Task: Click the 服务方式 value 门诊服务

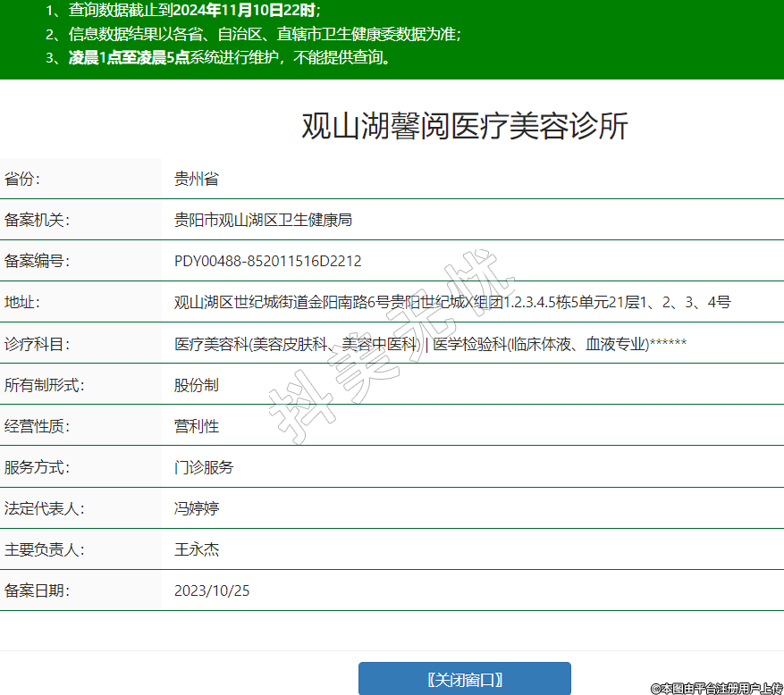Action: click(203, 467)
